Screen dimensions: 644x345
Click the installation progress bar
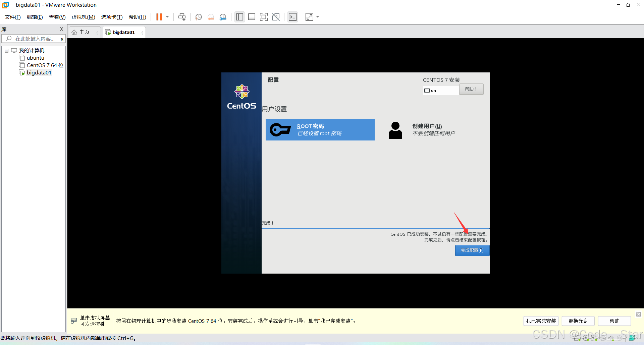(x=375, y=229)
